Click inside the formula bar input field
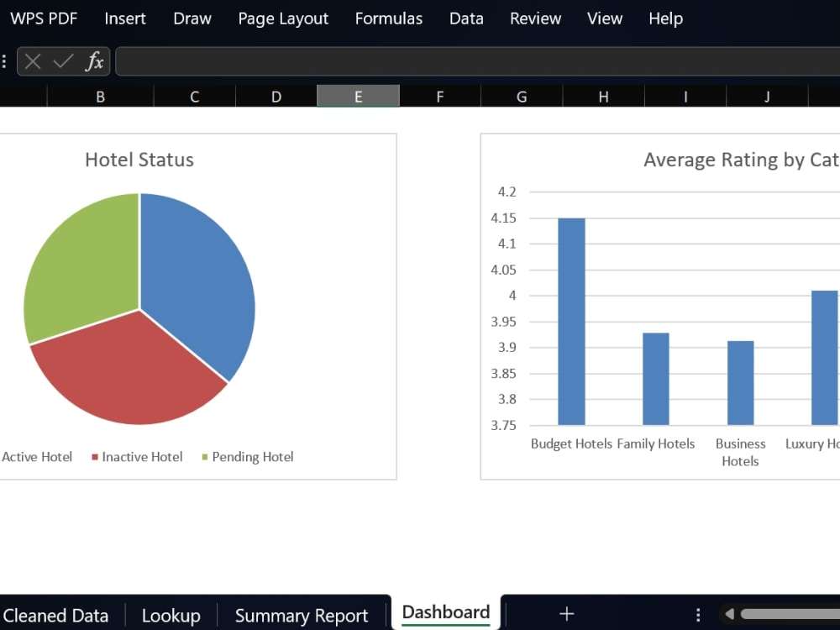840x630 pixels. [x=478, y=61]
